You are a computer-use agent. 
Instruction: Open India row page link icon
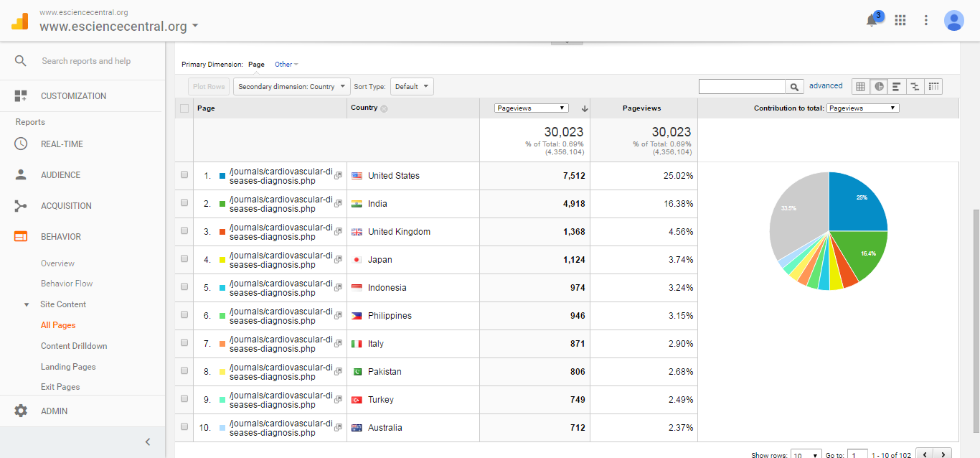(339, 204)
